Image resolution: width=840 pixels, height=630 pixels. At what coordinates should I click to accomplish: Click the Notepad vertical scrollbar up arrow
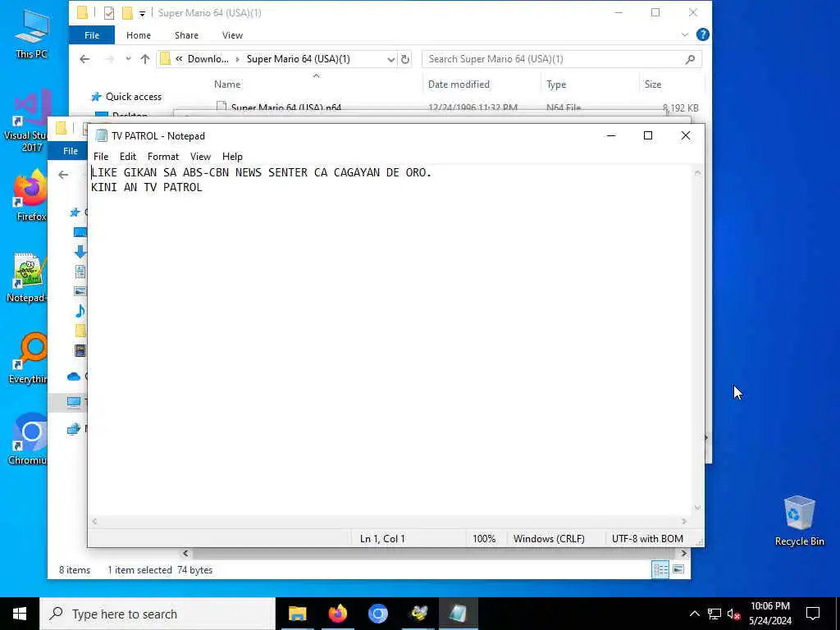tap(697, 172)
